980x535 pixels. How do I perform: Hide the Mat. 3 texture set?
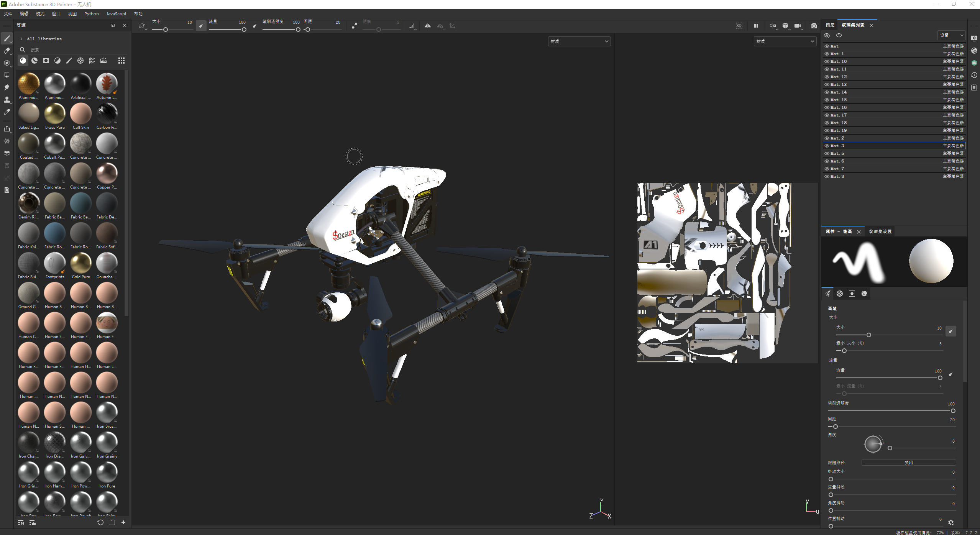(x=827, y=146)
